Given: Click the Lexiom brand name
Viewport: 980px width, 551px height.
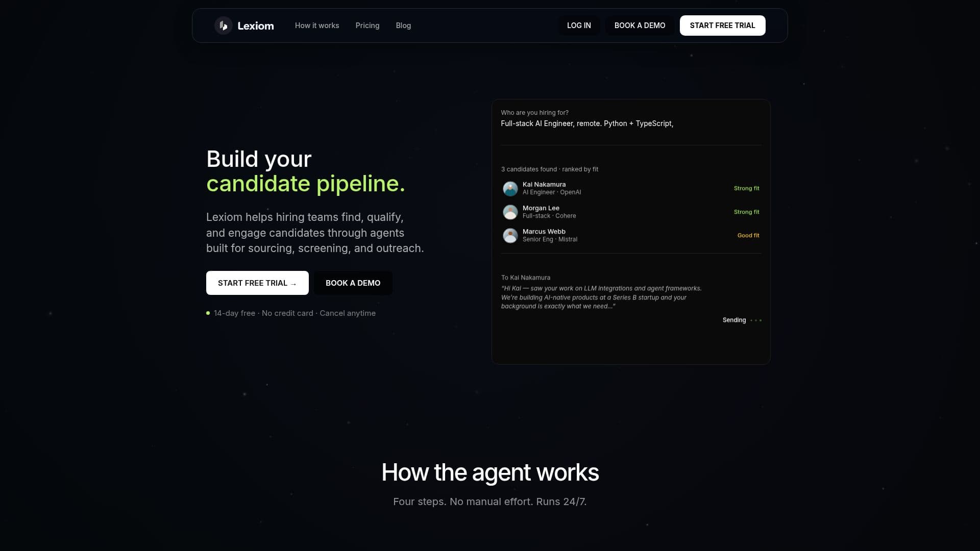Looking at the screenshot, I should coord(256,26).
